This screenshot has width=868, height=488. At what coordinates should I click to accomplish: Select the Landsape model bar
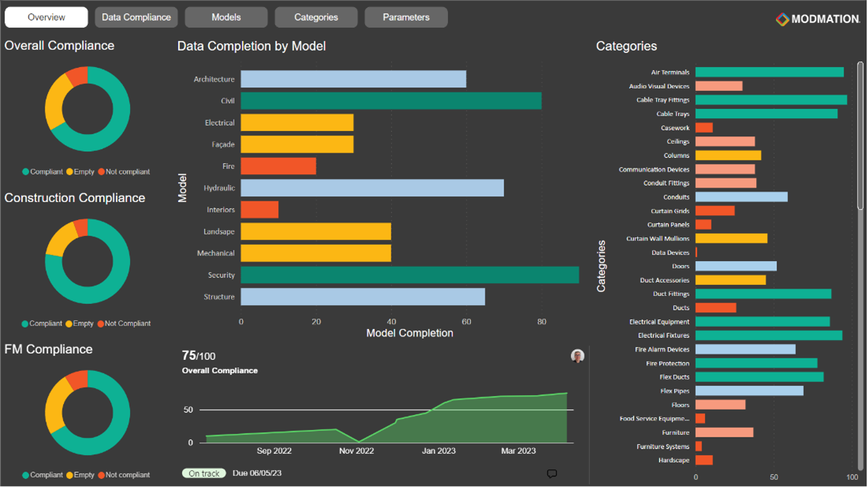(x=316, y=232)
